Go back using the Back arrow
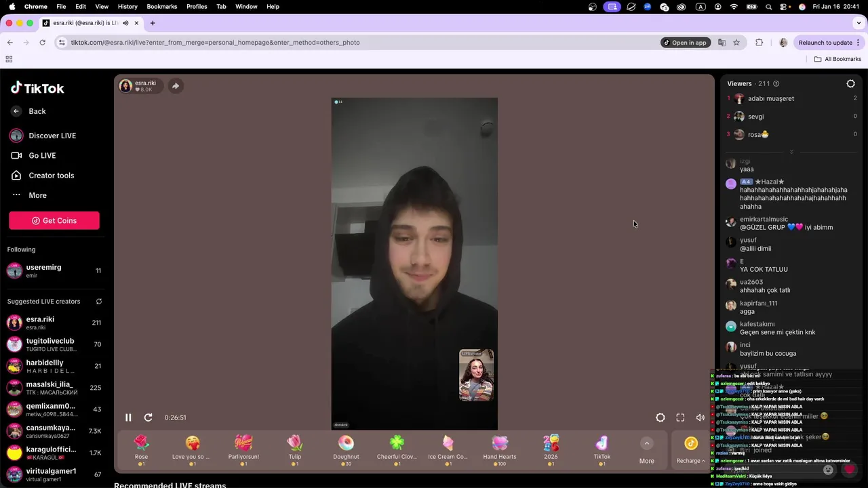 [16, 111]
